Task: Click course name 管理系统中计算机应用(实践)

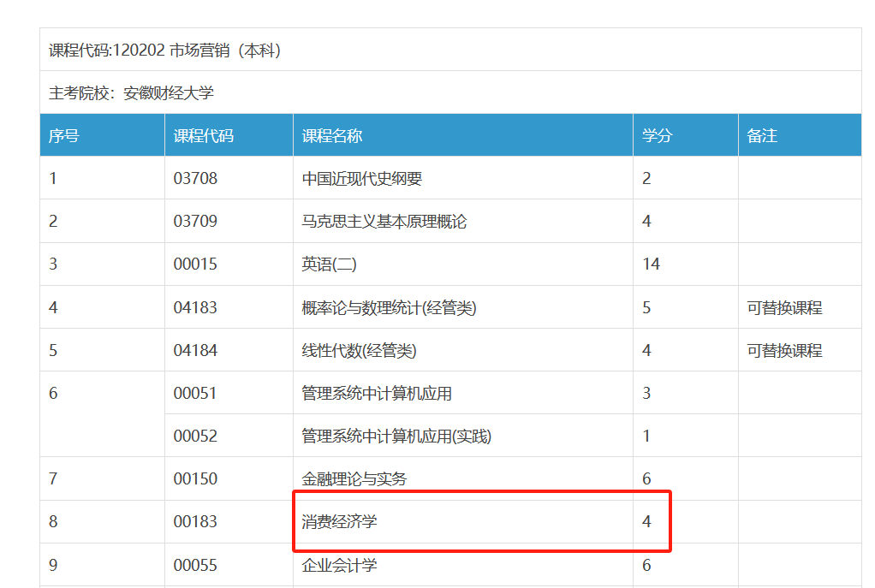Action: click(x=396, y=436)
